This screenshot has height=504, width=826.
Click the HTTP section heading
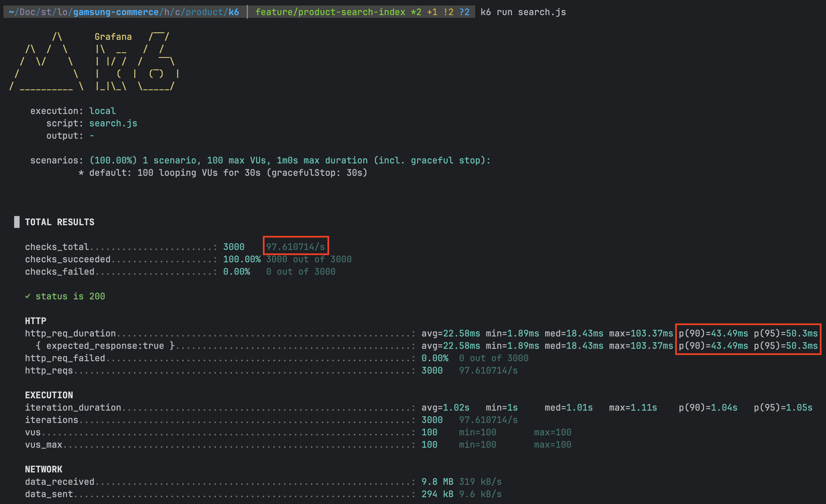pyautogui.click(x=35, y=321)
